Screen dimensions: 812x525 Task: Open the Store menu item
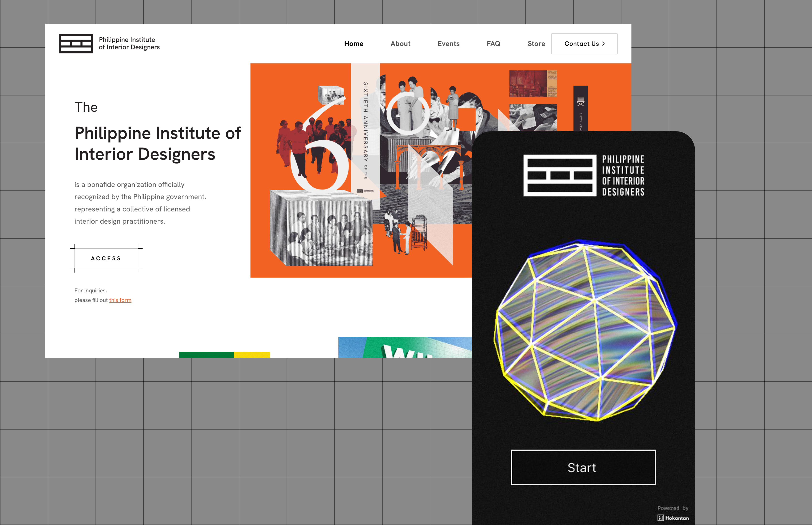[x=536, y=44]
